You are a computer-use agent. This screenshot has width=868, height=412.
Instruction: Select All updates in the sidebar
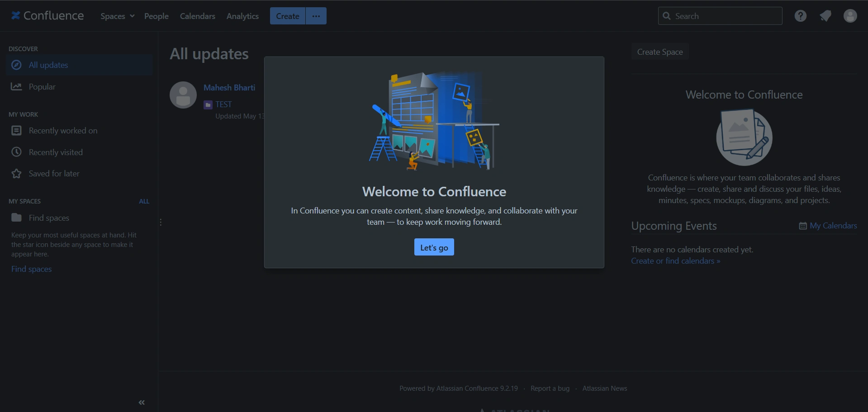coord(80,65)
